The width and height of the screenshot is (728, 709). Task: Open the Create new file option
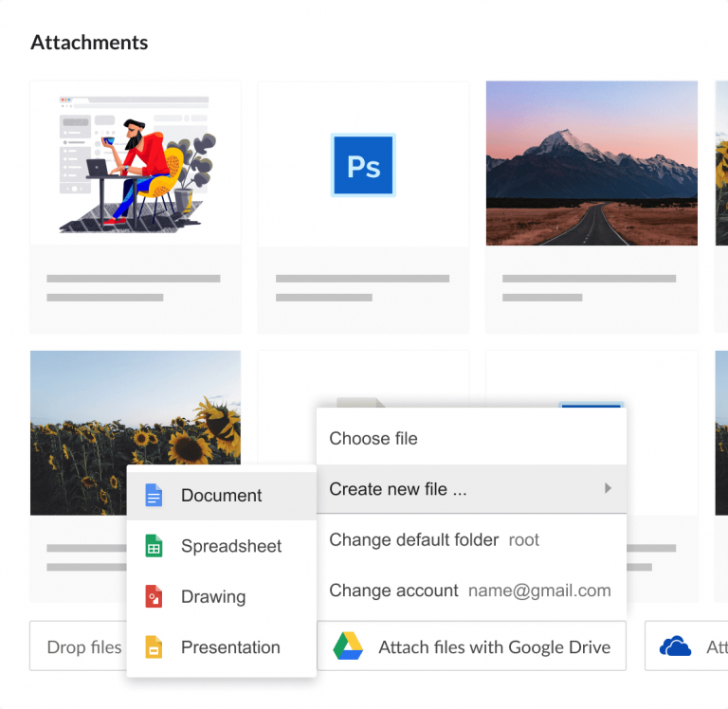(398, 489)
